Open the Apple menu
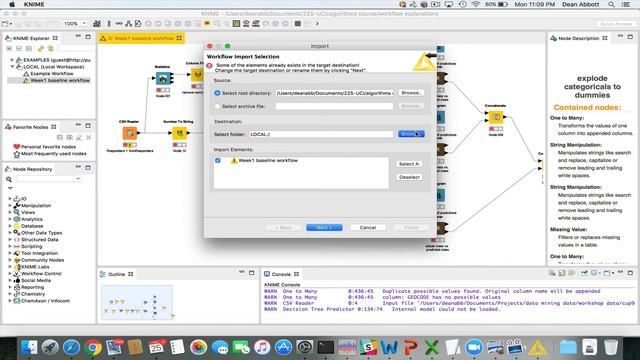Screen dimensions: 640x360 [x=12, y=4]
